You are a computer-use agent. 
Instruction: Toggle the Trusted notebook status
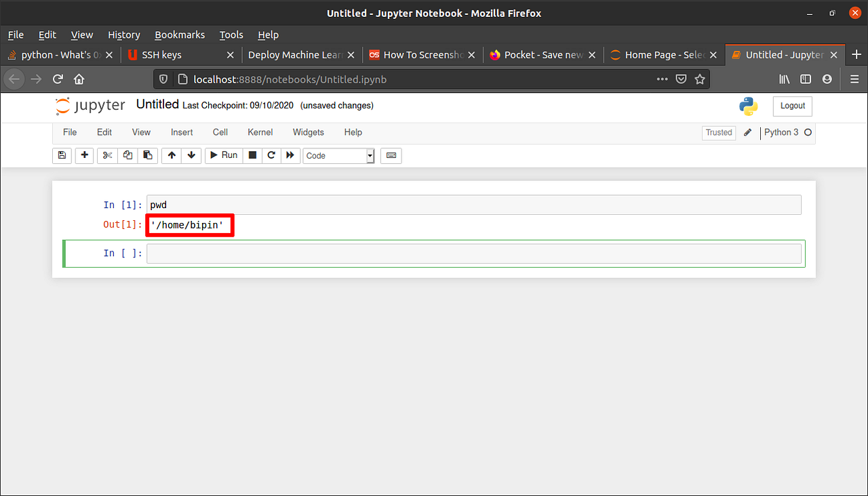tap(718, 132)
